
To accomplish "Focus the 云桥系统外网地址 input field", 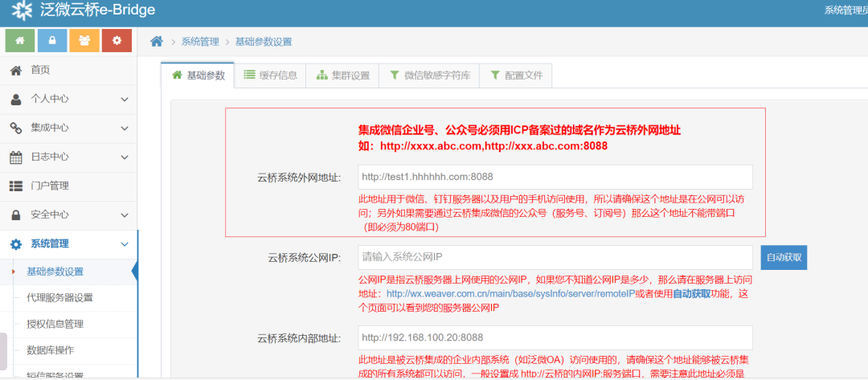I will [555, 177].
